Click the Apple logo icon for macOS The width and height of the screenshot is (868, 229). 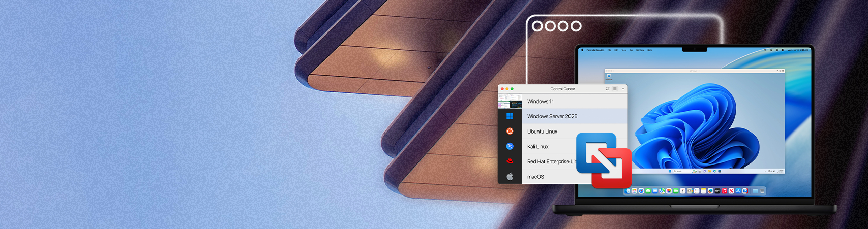point(510,177)
